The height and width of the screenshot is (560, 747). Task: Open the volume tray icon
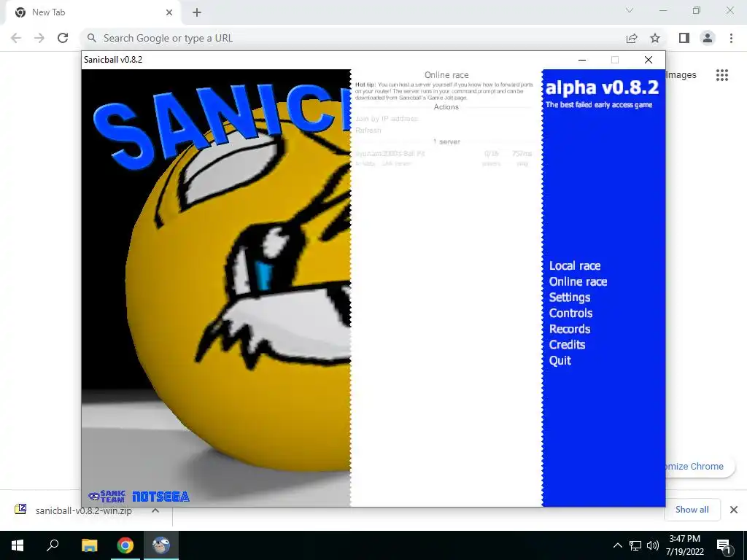(653, 545)
